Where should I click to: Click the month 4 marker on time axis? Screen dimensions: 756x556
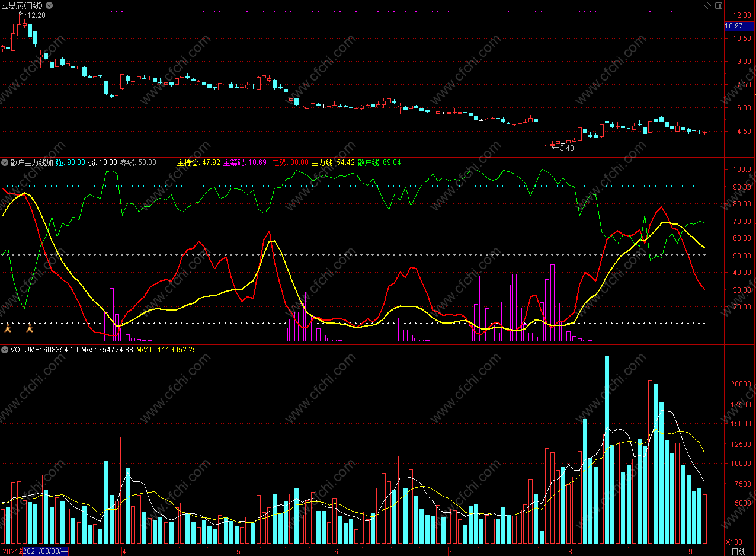pyautogui.click(x=124, y=551)
